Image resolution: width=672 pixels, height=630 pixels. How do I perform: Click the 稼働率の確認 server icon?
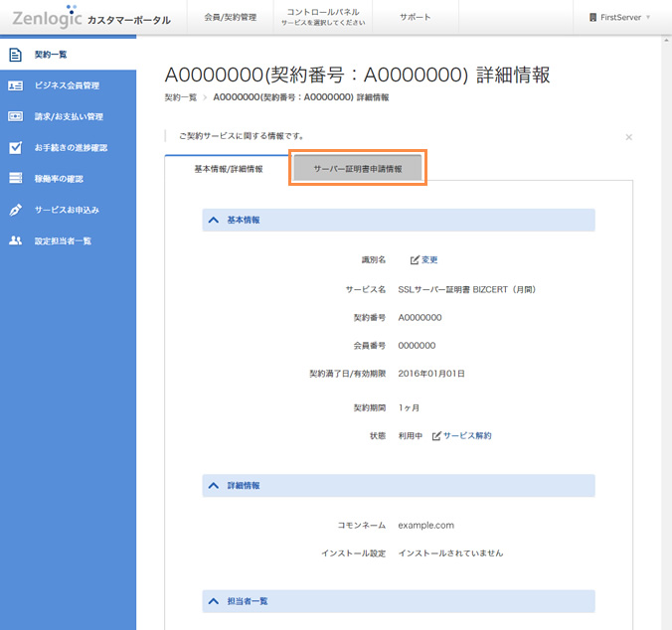tap(15, 179)
